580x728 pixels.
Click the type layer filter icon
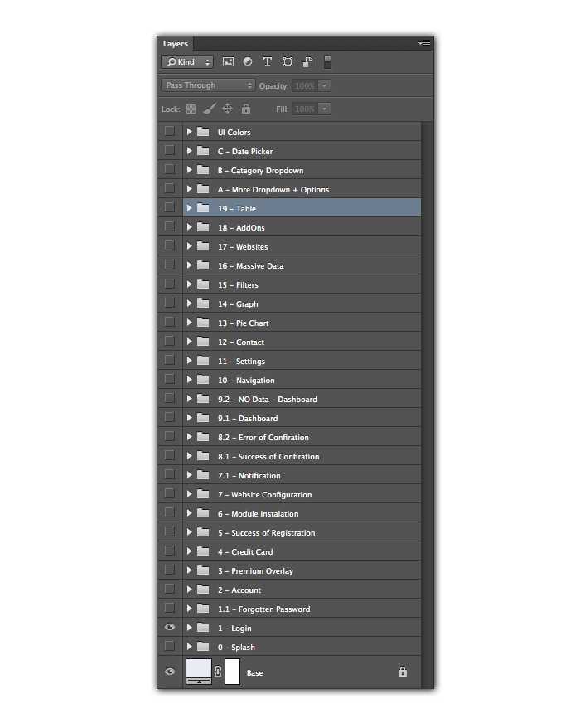coord(268,62)
